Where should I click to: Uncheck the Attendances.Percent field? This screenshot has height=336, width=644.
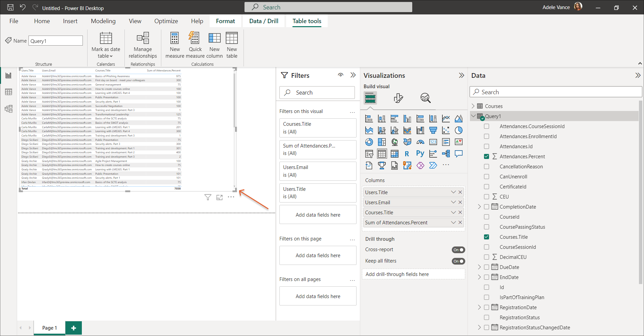point(486,157)
